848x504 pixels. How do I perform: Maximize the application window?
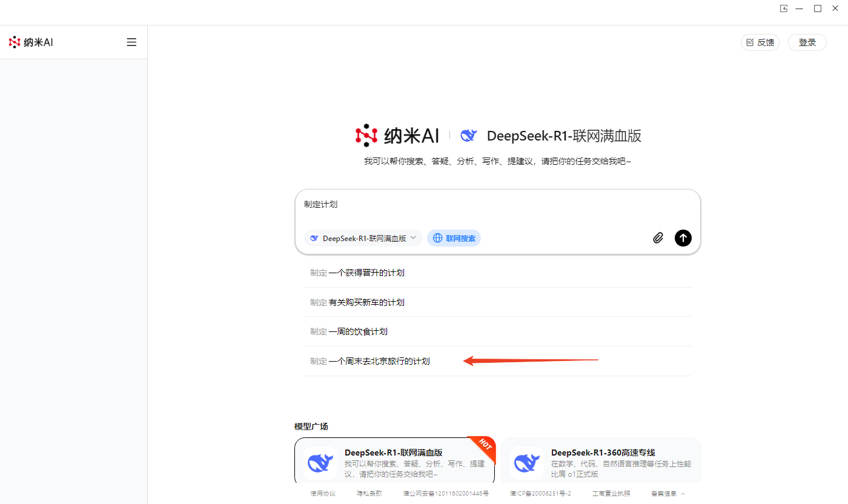click(818, 8)
